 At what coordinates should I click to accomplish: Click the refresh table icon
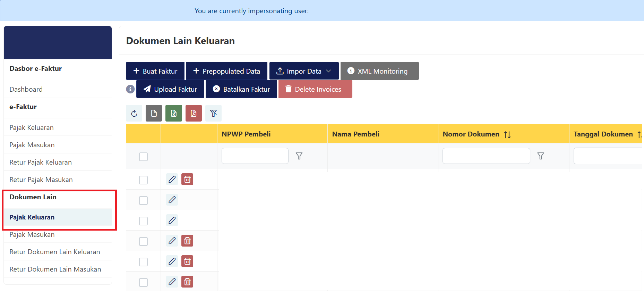point(134,114)
